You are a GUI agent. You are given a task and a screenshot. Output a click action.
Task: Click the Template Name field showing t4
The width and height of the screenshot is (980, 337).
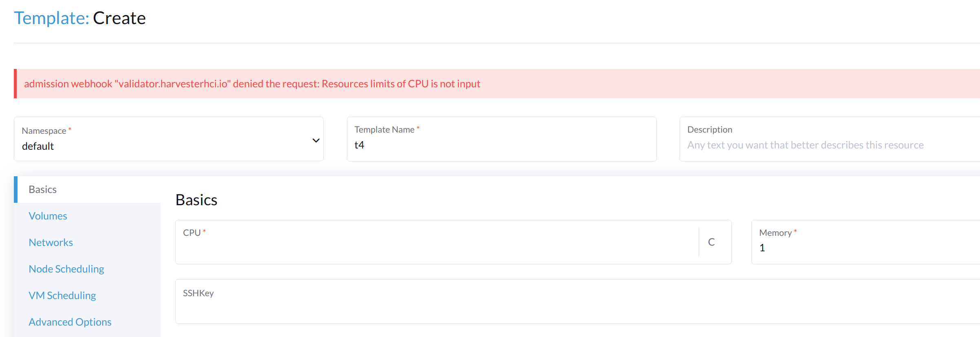[x=501, y=144]
